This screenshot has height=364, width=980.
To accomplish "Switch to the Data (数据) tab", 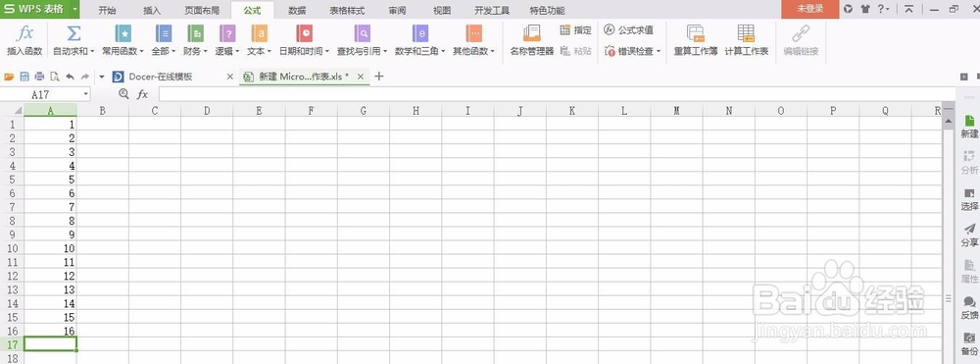I will (297, 10).
